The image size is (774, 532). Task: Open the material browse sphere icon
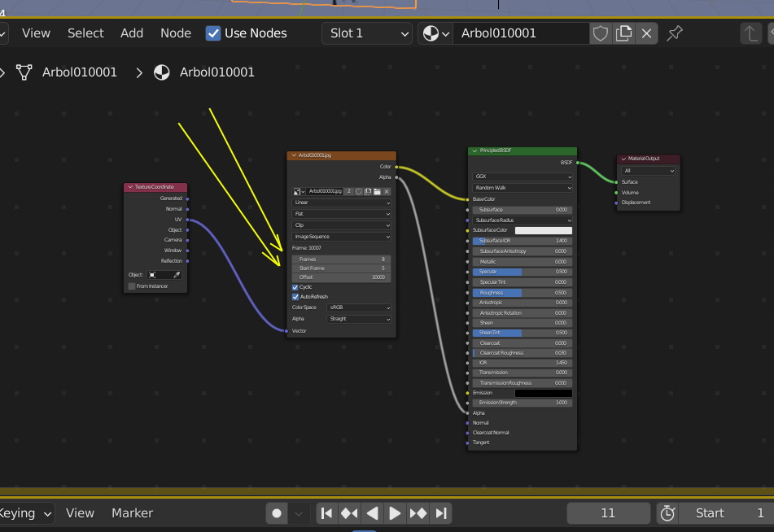click(435, 33)
